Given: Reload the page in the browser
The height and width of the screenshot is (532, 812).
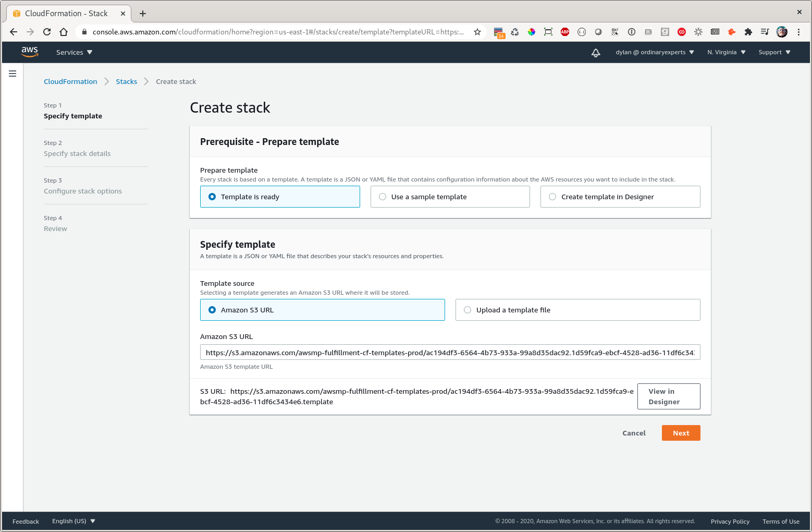Looking at the screenshot, I should 47,32.
